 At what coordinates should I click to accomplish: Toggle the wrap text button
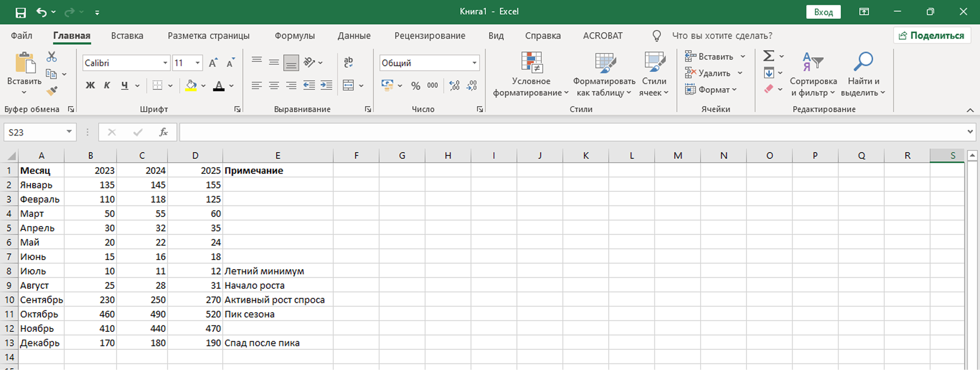click(348, 62)
